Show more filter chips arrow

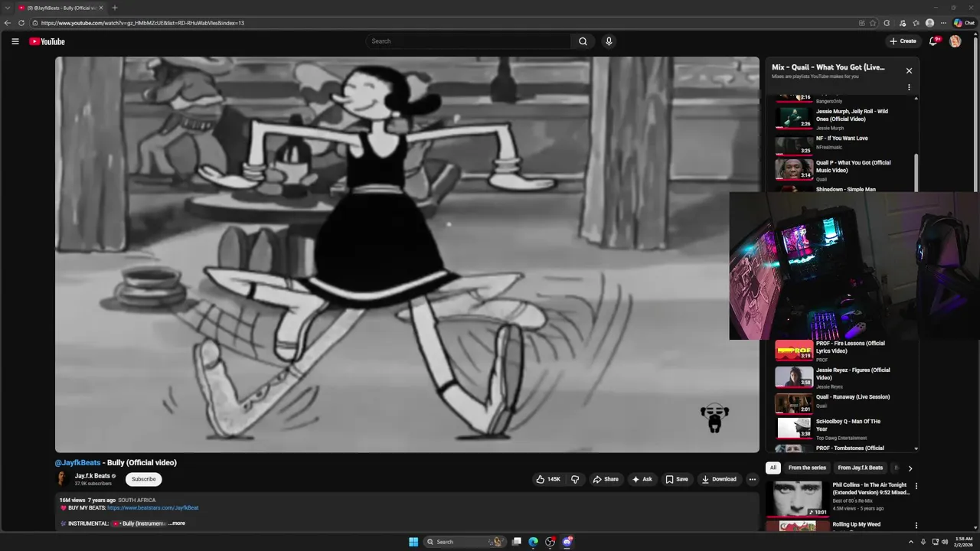[x=910, y=468]
